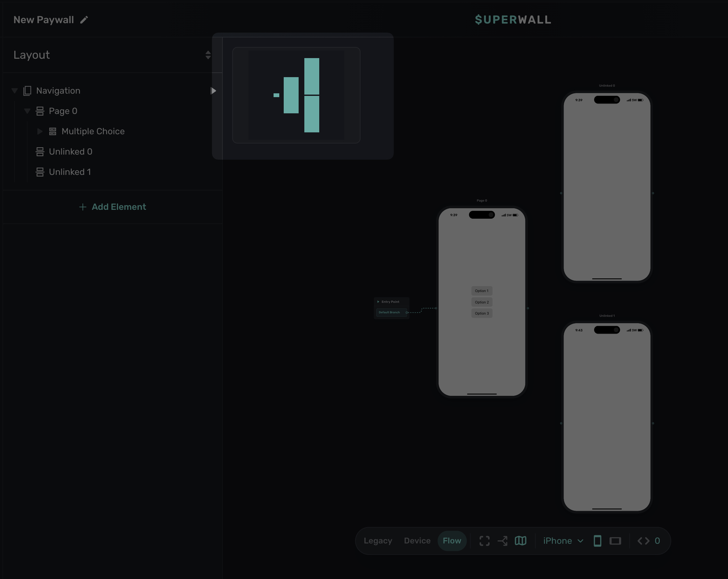Click the branching arrows auto-layout icon
This screenshot has width=728, height=579.
pyautogui.click(x=502, y=541)
